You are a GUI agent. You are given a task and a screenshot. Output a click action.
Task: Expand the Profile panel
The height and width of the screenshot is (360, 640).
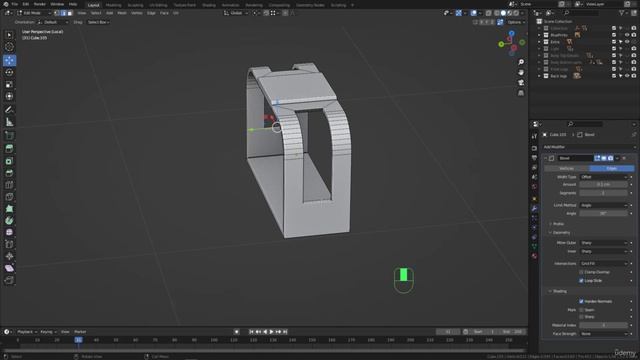[557, 224]
